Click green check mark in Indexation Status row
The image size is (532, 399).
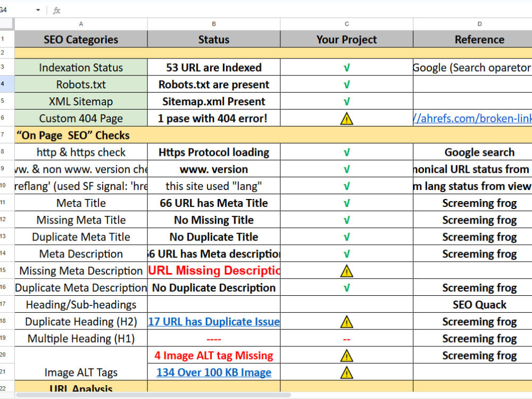coord(346,68)
